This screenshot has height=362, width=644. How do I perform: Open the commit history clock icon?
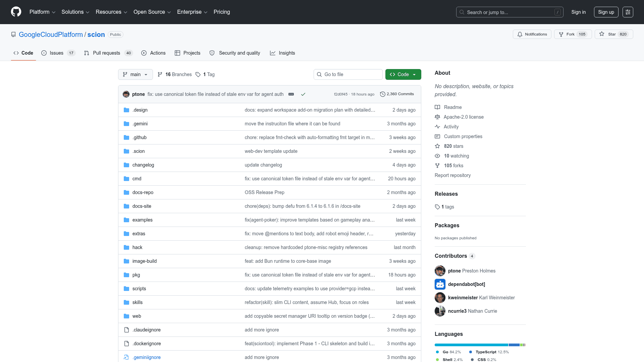tap(382, 94)
